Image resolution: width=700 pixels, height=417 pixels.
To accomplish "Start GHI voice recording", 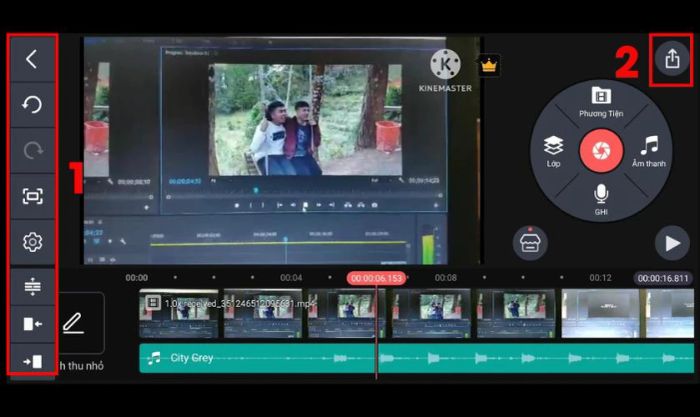I will tap(601, 198).
